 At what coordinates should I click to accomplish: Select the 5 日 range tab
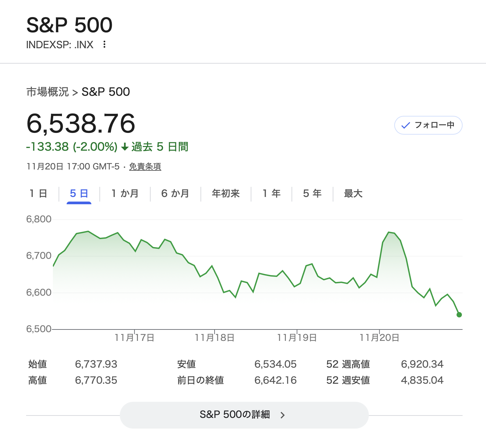[79, 194]
